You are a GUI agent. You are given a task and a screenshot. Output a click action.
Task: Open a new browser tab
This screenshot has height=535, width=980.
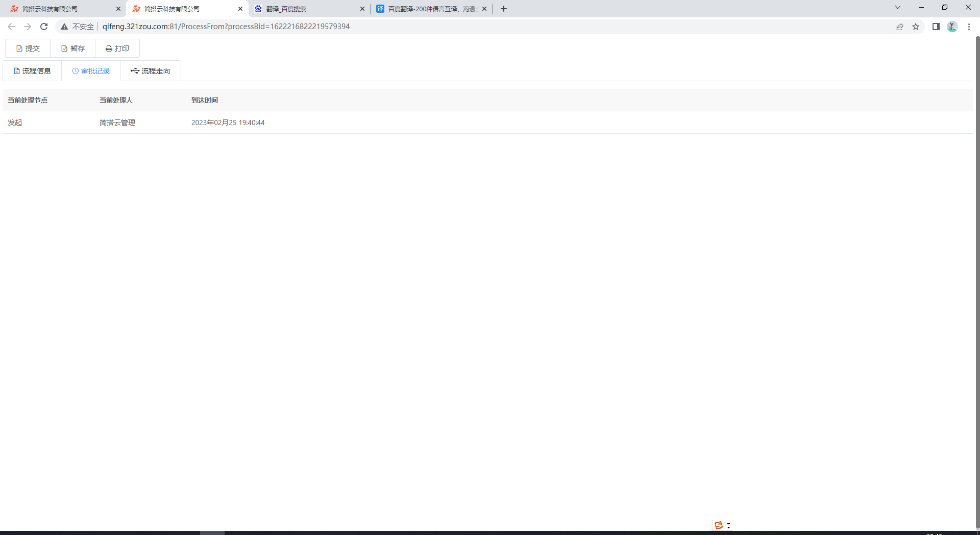[504, 9]
